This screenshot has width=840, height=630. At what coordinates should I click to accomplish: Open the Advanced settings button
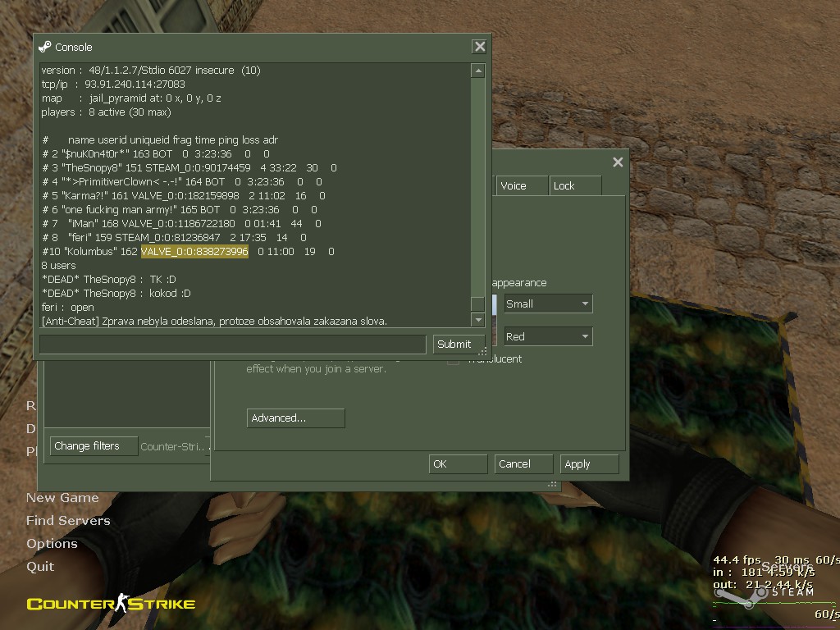pos(295,418)
